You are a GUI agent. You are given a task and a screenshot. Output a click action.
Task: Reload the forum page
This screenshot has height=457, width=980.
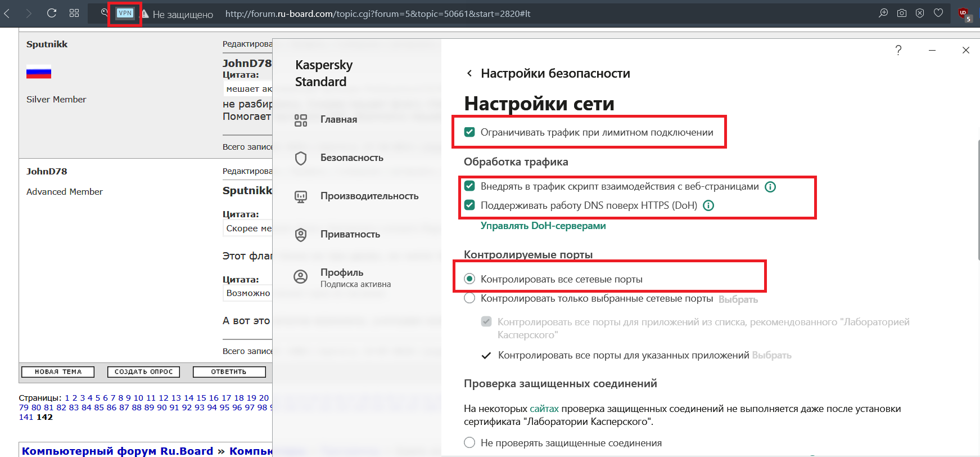[x=52, y=13]
